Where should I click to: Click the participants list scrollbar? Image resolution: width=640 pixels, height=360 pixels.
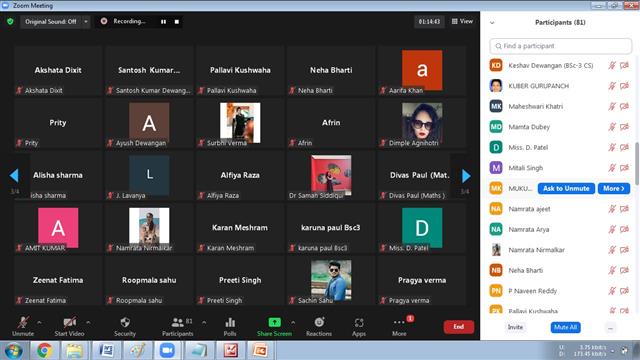click(636, 163)
